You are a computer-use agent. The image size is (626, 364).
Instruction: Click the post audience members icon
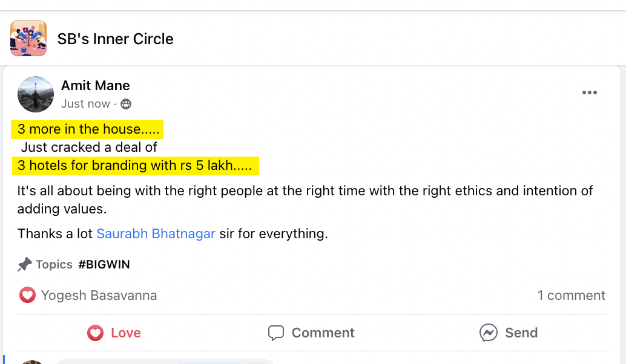tap(126, 104)
